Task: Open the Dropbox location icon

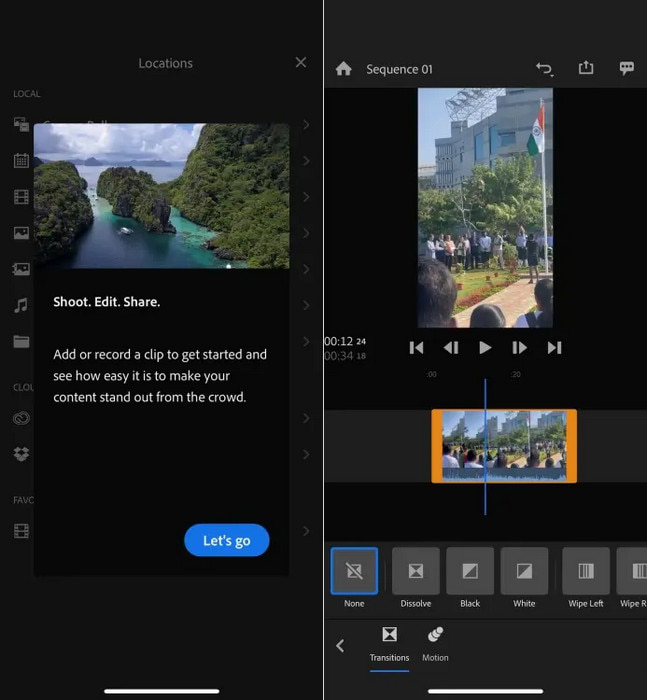Action: pyautogui.click(x=21, y=454)
